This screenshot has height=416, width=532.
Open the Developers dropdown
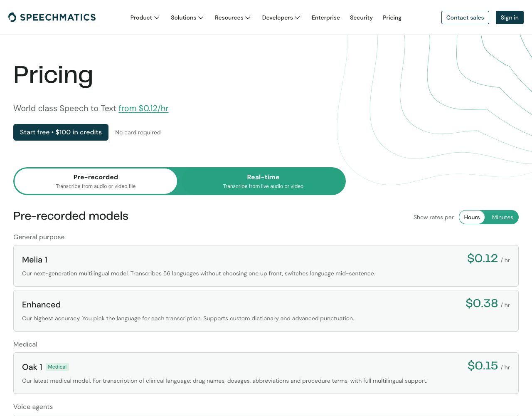pos(281,17)
